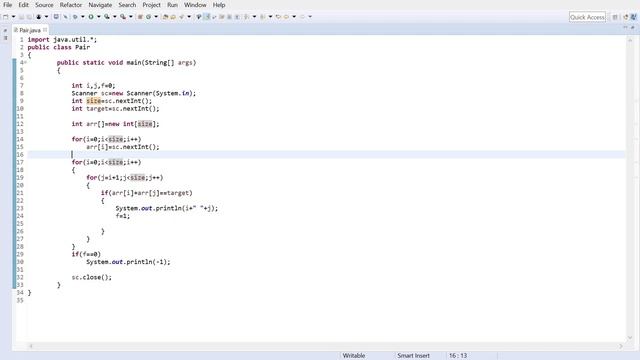Viewport: 640px width, 360px height.
Task: Click the Quick Access search field
Action: [587, 17]
